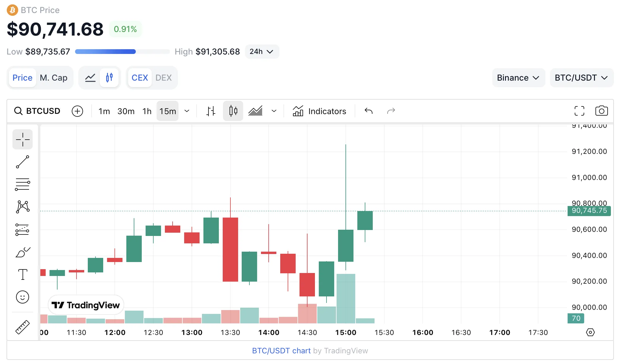Select the crosshair cursor tool
The image size is (618, 364).
click(x=23, y=139)
